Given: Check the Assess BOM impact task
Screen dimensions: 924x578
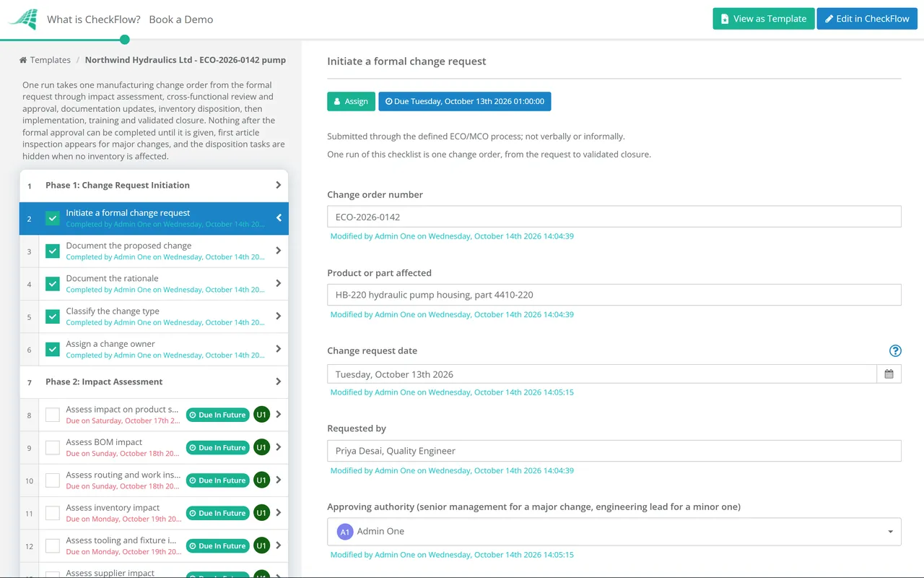Looking at the screenshot, I should pyautogui.click(x=53, y=447).
